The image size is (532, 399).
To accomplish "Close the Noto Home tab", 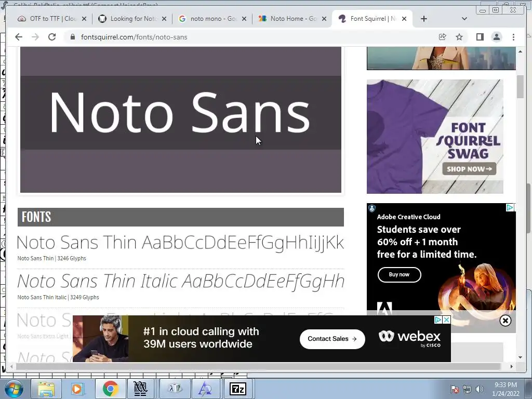I will pos(324,19).
